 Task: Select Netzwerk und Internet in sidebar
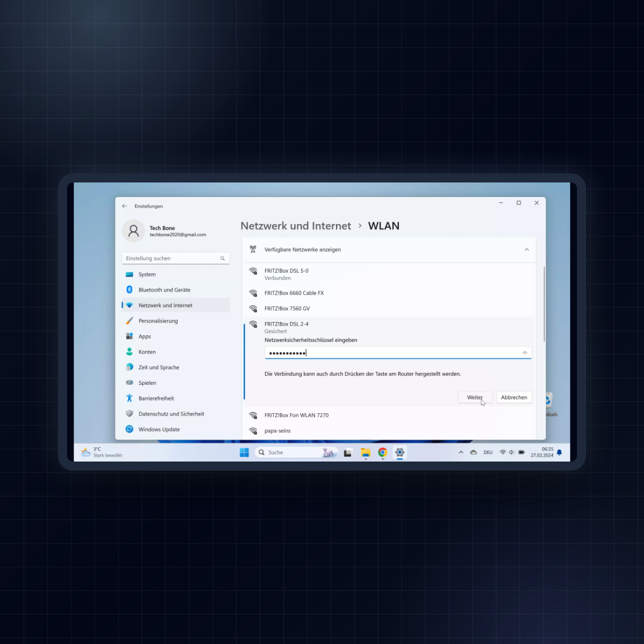[175, 305]
